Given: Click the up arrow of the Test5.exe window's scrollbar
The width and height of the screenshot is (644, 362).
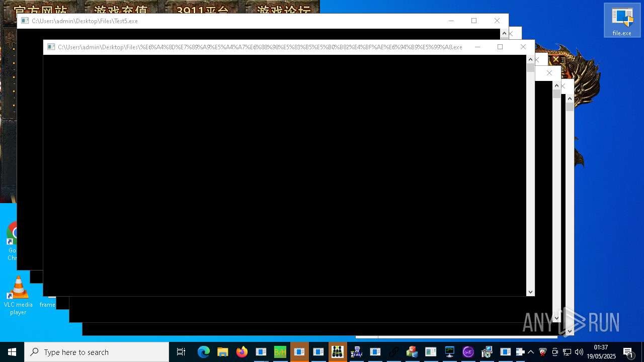Looking at the screenshot, I should click(x=504, y=33).
